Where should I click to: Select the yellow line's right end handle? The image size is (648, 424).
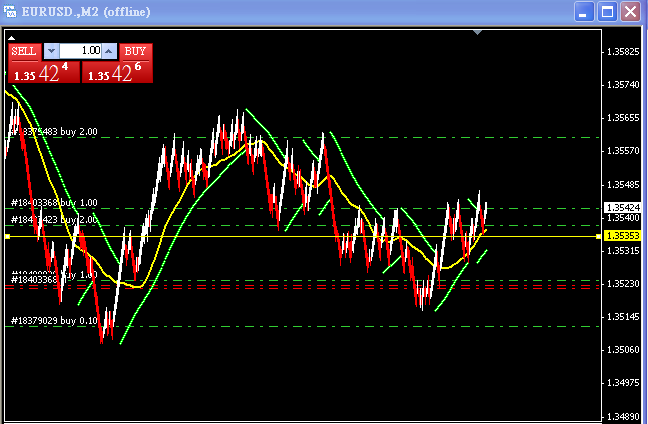pyautogui.click(x=598, y=236)
